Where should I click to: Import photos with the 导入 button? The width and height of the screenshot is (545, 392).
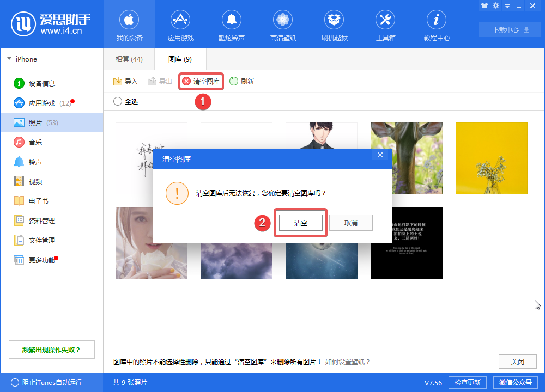click(126, 81)
